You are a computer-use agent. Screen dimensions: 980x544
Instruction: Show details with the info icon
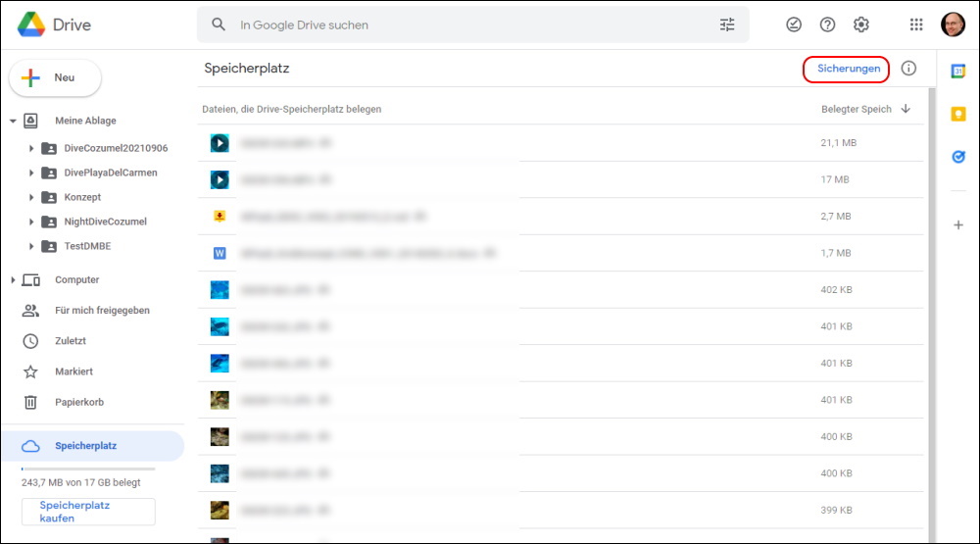click(908, 69)
